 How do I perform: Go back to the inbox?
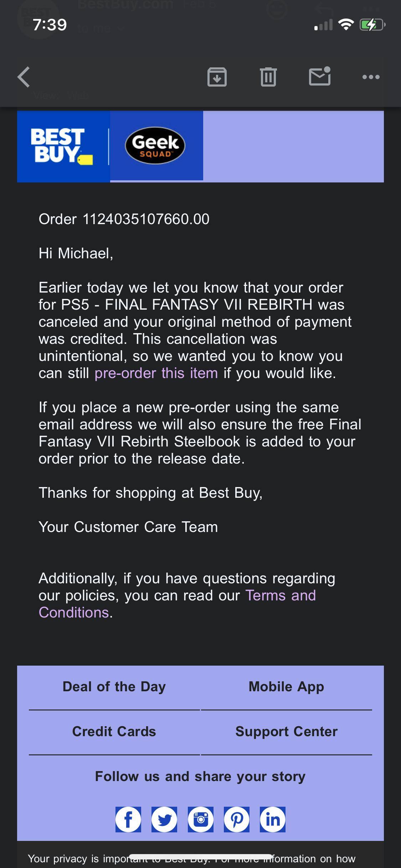(24, 76)
